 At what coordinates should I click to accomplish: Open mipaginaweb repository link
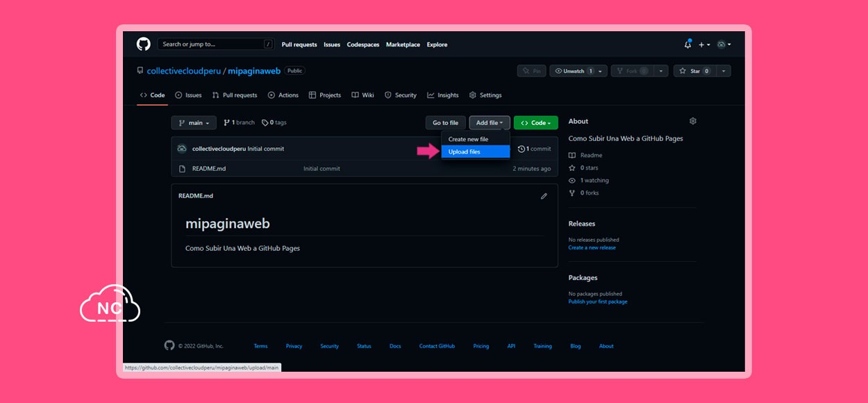tap(254, 71)
